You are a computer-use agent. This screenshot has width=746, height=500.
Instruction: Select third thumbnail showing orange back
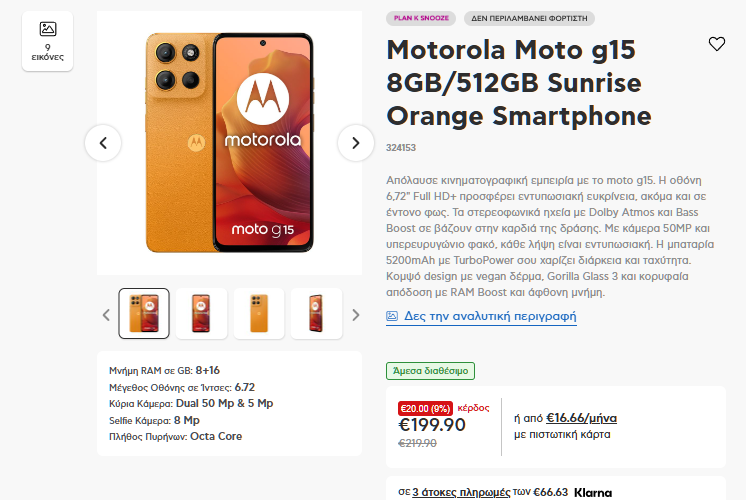coord(259,314)
